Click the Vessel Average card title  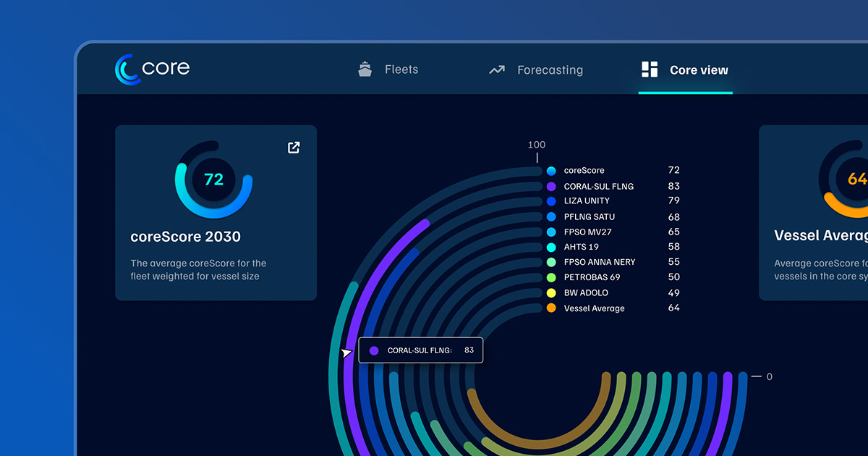[x=821, y=236]
